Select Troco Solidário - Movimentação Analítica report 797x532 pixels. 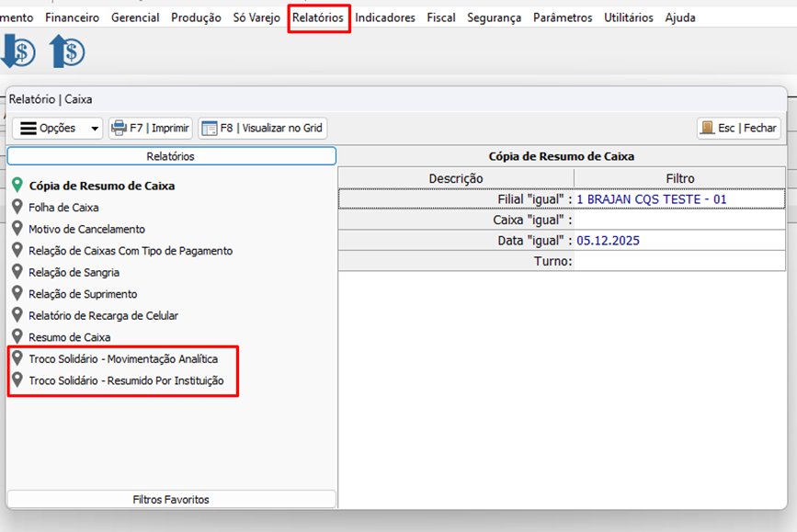tap(123, 358)
